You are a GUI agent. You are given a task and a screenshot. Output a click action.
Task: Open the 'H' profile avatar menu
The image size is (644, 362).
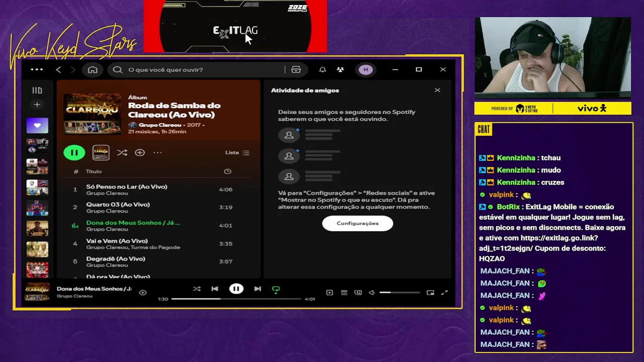click(366, 69)
